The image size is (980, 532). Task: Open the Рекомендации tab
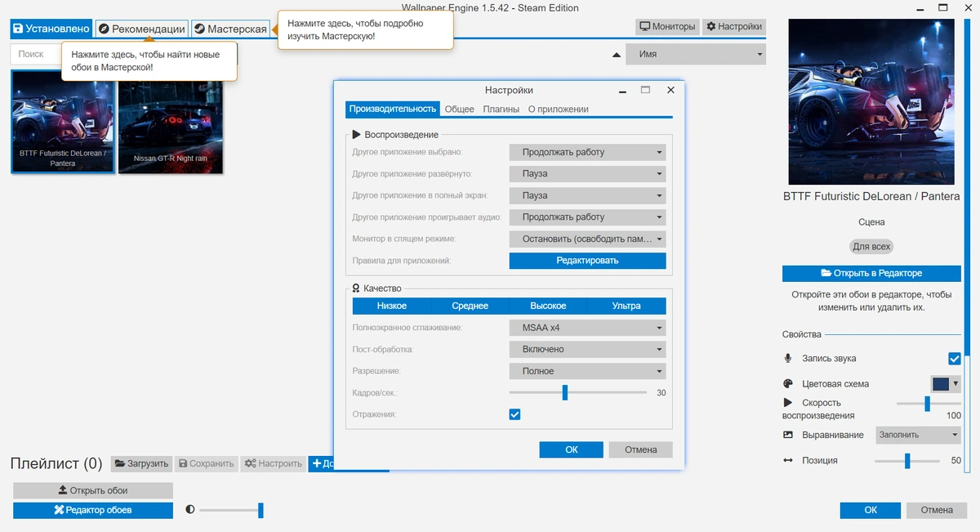click(141, 29)
